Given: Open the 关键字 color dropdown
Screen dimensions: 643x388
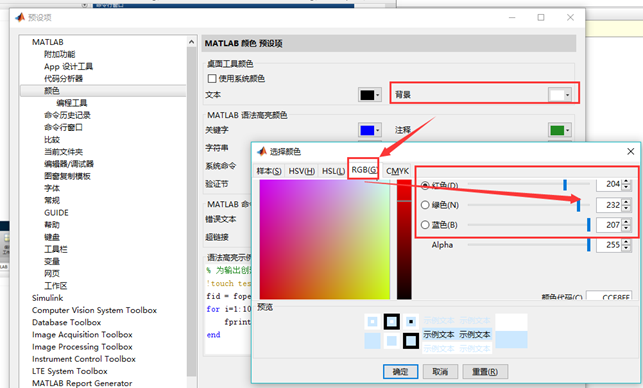Looking at the screenshot, I should point(370,130).
